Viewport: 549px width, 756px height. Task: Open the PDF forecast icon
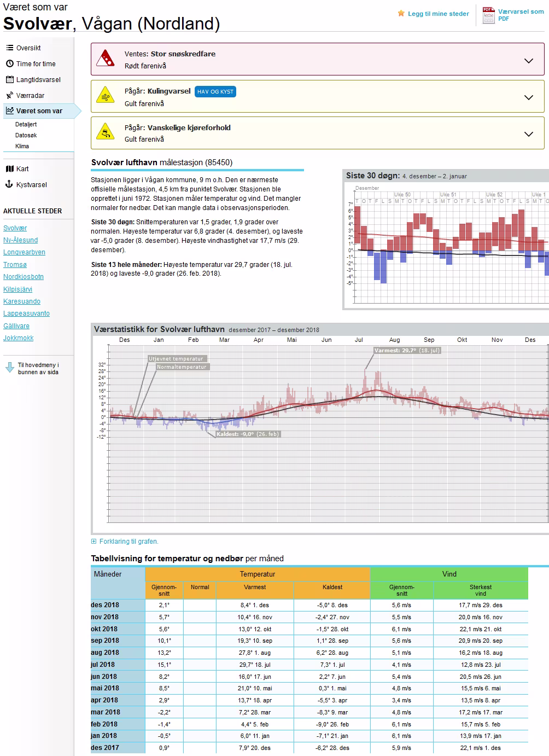(488, 15)
